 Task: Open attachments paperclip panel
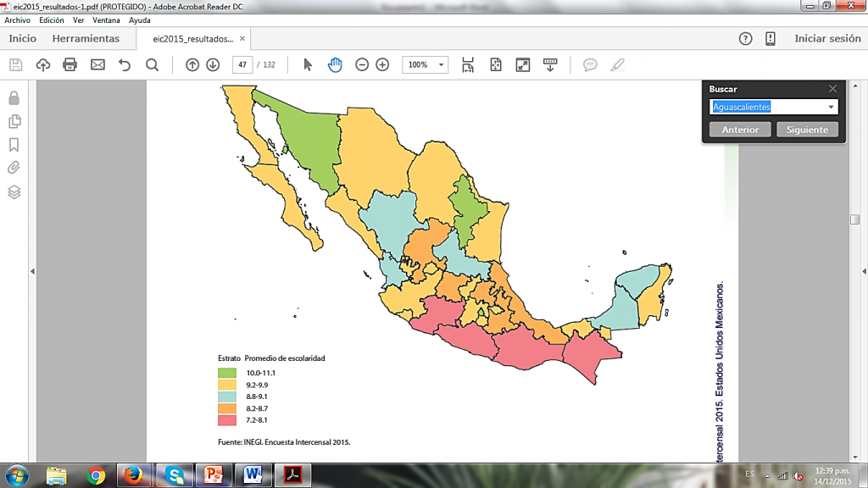(14, 168)
